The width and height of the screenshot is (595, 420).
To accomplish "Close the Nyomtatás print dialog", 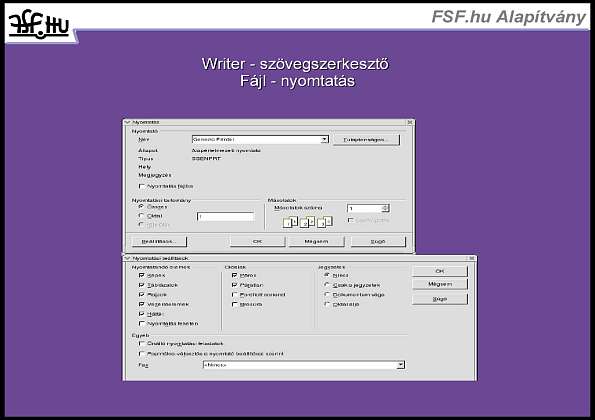I will 410,122.
